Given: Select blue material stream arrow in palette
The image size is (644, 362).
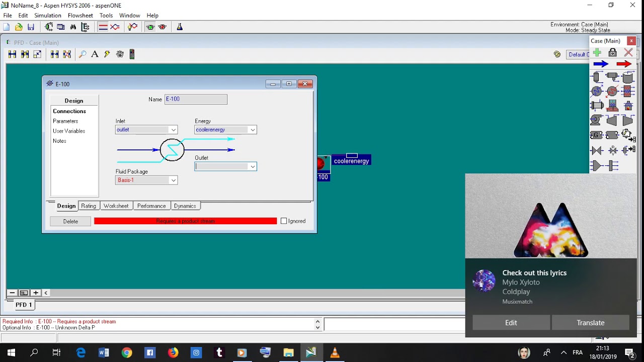Looking at the screenshot, I should pos(601,64).
